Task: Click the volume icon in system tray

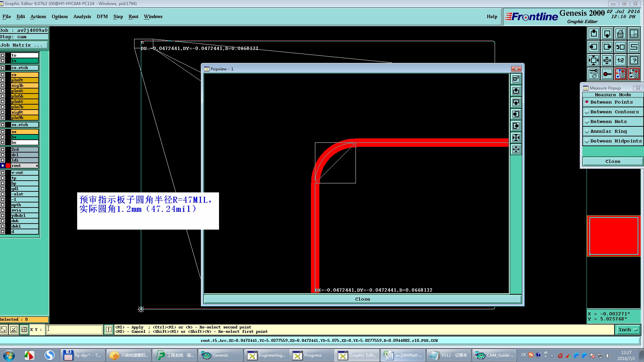Action: tap(608, 355)
